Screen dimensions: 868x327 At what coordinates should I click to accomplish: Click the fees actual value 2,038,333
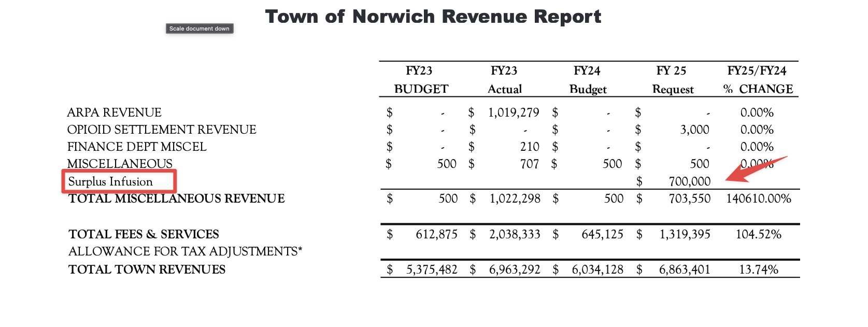tap(515, 234)
